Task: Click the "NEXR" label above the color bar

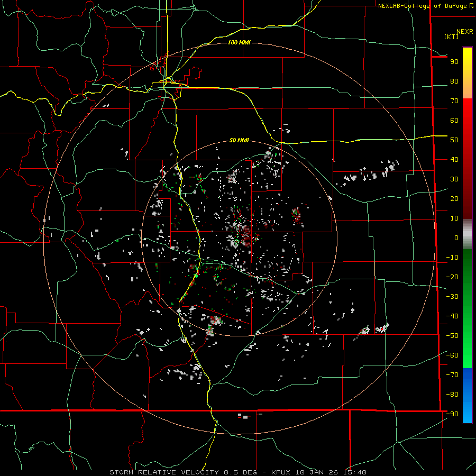Action: [465, 32]
